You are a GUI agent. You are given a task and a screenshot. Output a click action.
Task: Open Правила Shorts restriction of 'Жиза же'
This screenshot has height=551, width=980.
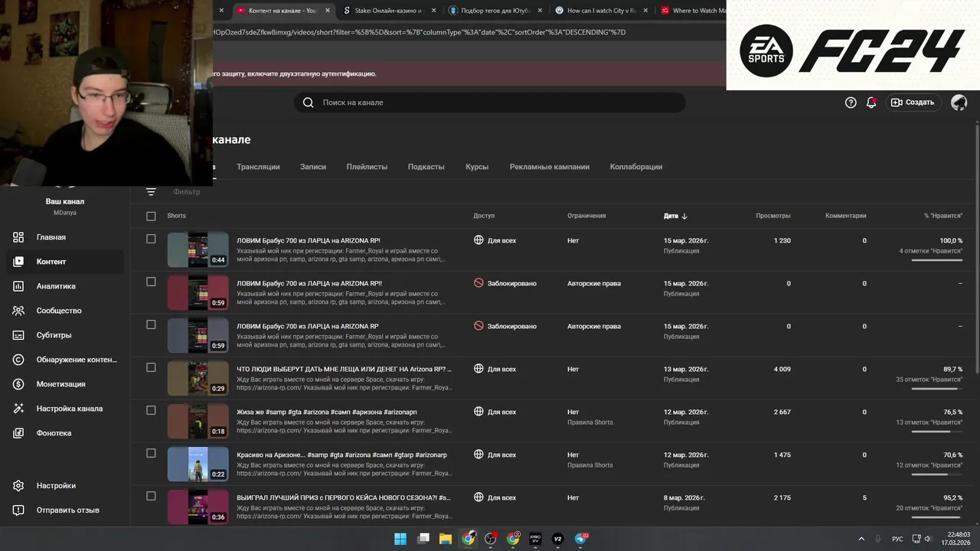tap(590, 422)
